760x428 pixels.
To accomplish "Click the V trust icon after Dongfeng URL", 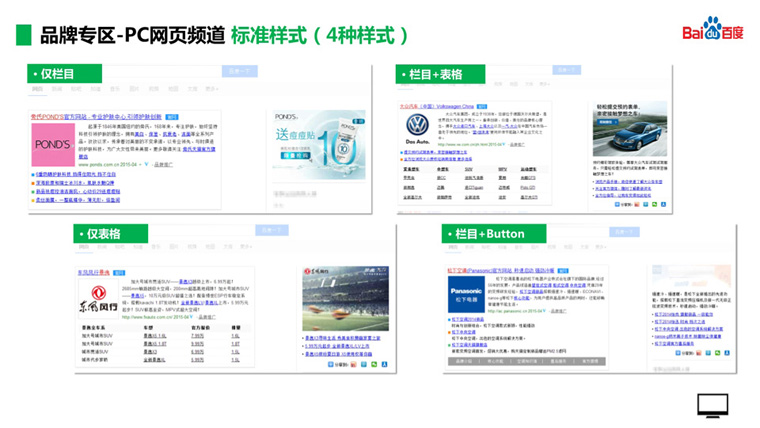I will [191, 317].
